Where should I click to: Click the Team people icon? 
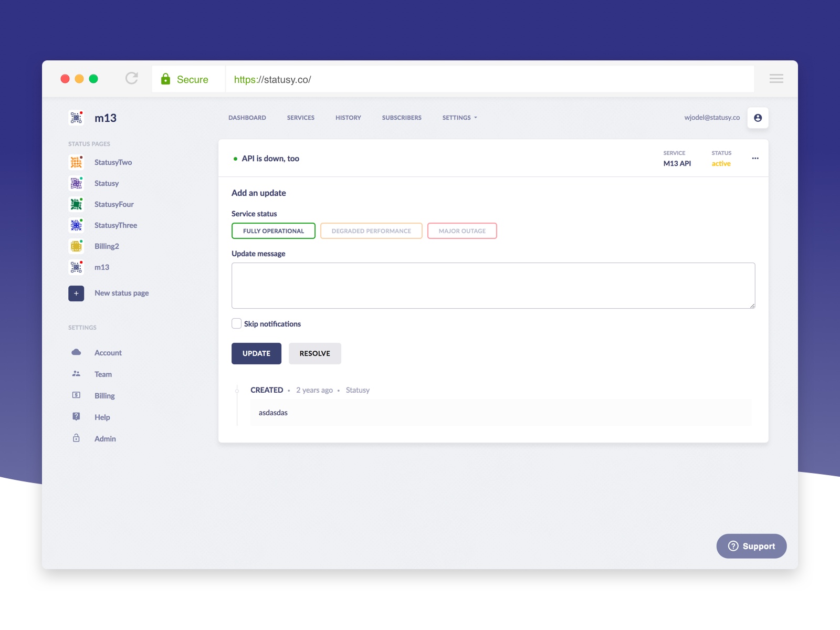pos(76,374)
